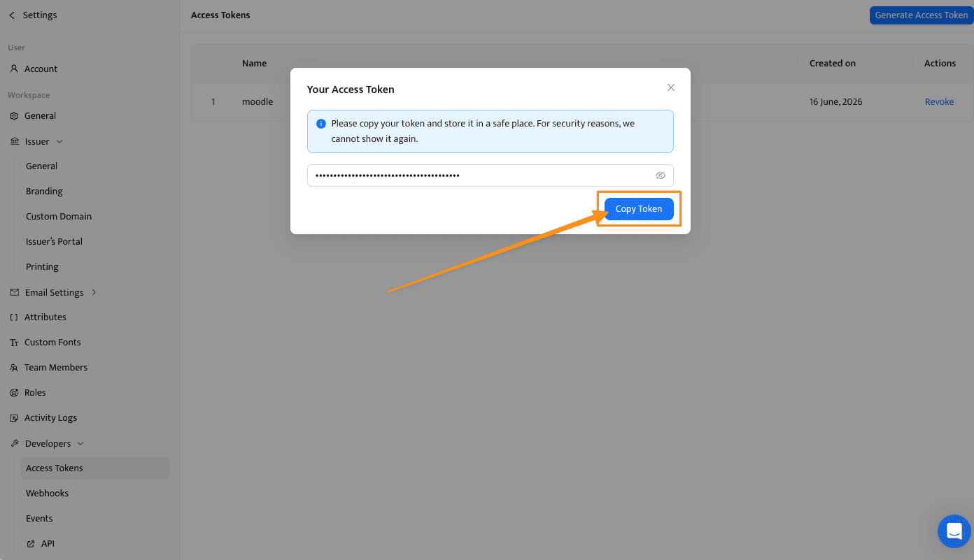
Task: Open the Events page
Action: (x=39, y=518)
